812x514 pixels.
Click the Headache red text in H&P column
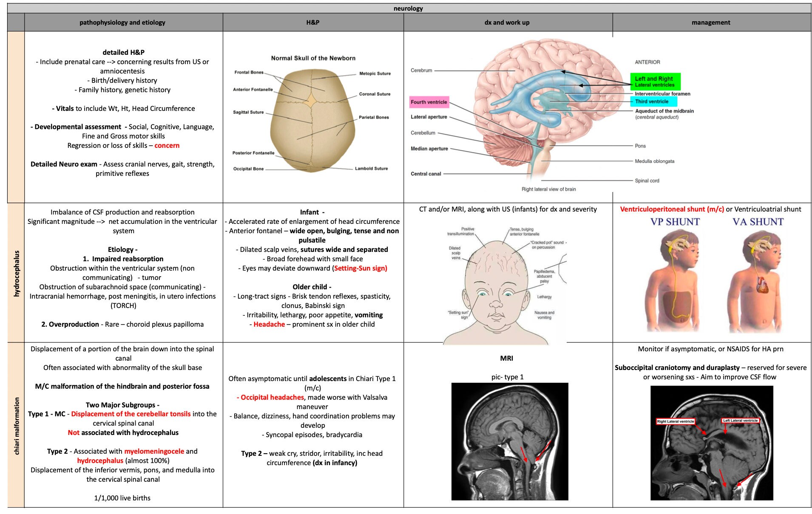[269, 324]
